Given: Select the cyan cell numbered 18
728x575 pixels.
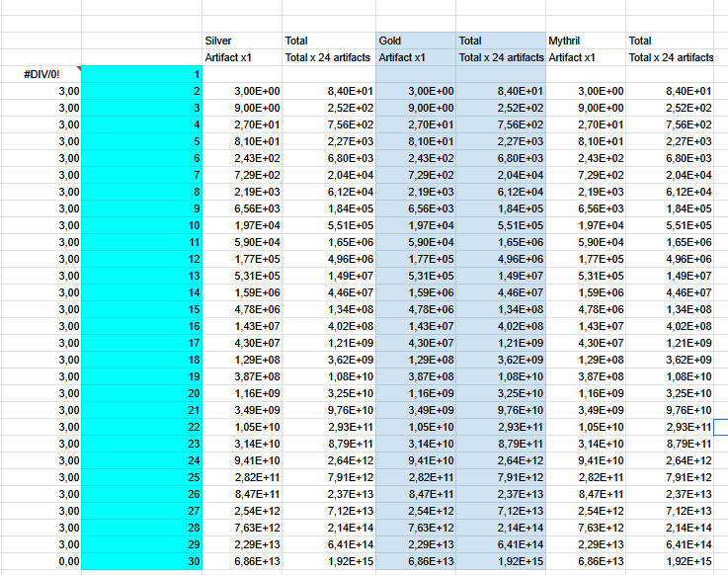Looking at the screenshot, I should coord(141,360).
